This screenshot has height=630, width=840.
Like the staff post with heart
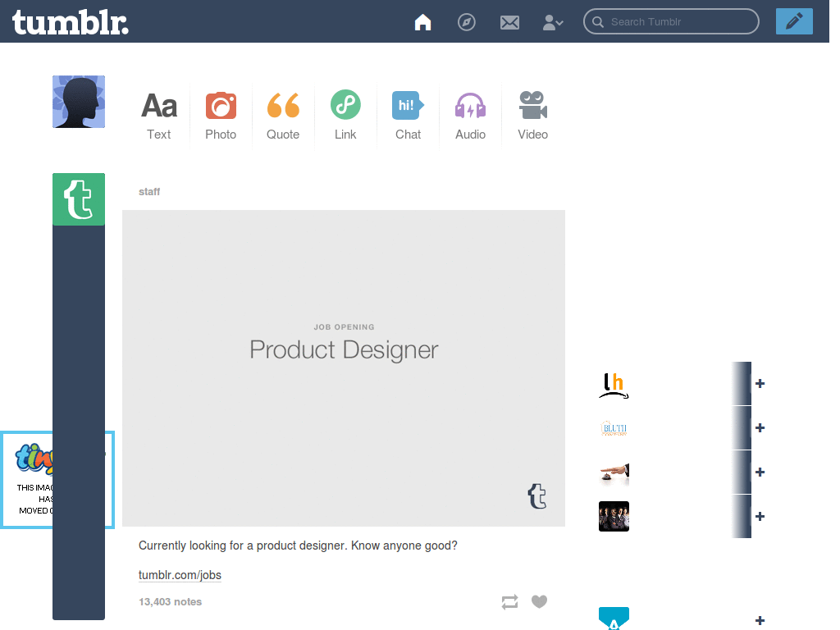540,601
